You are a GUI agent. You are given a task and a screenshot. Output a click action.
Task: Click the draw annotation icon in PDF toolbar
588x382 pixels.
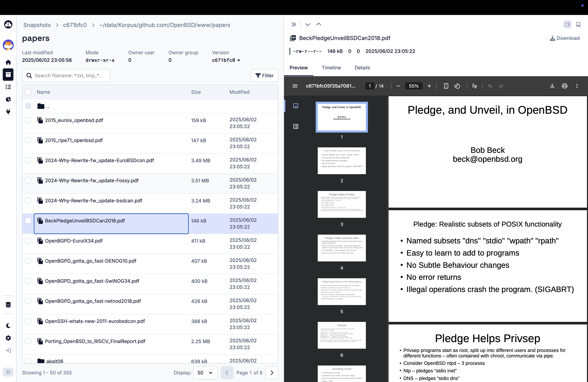click(474, 86)
